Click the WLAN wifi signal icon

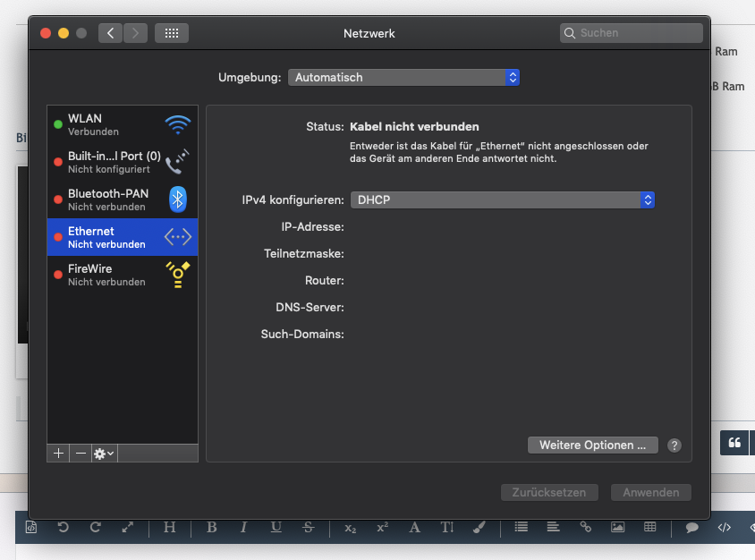(x=178, y=124)
